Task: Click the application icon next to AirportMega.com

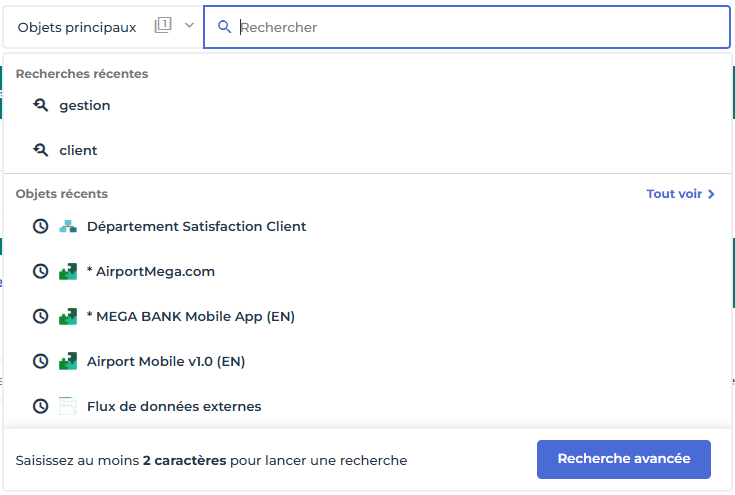Action: click(x=68, y=271)
